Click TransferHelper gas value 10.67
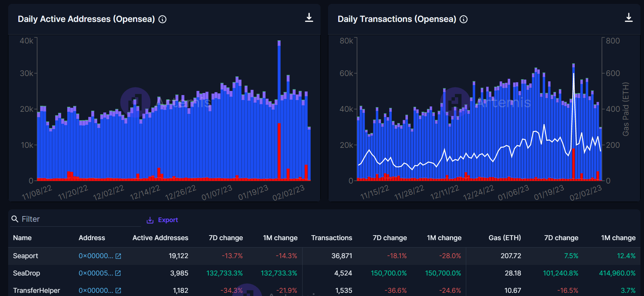 point(513,290)
